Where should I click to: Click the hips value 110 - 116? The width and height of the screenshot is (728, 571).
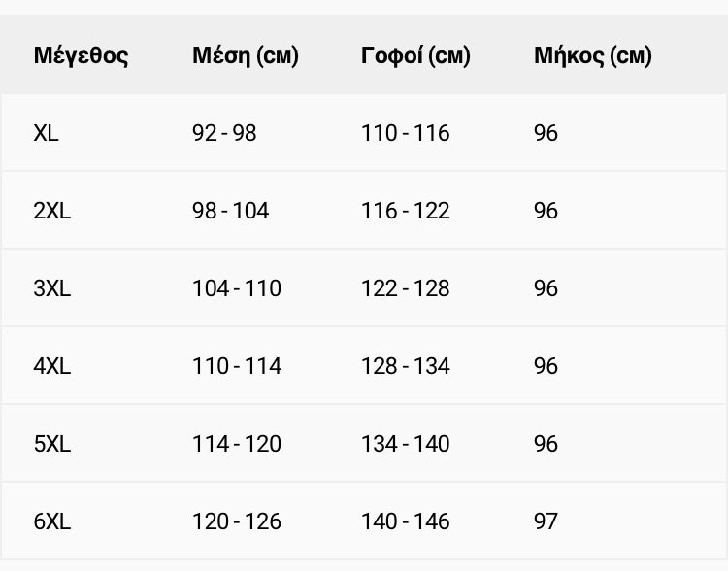(x=406, y=133)
